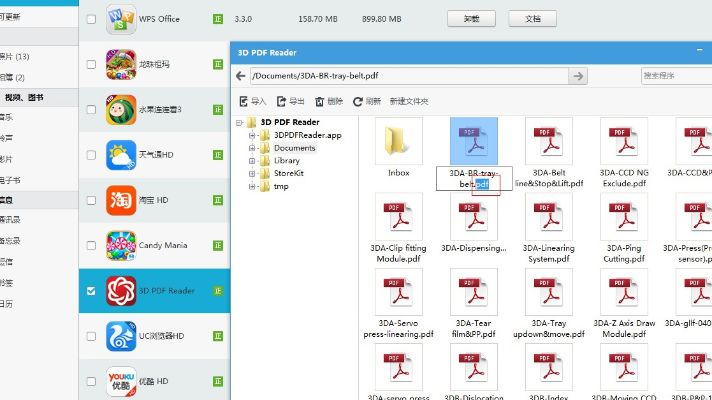Open the Inbox folder thumbnail
The width and height of the screenshot is (712, 400).
click(398, 142)
